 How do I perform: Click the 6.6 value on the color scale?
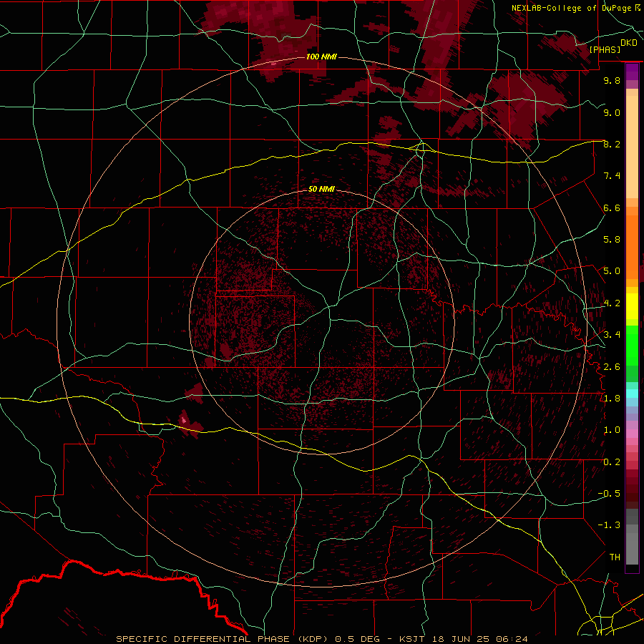click(x=612, y=208)
